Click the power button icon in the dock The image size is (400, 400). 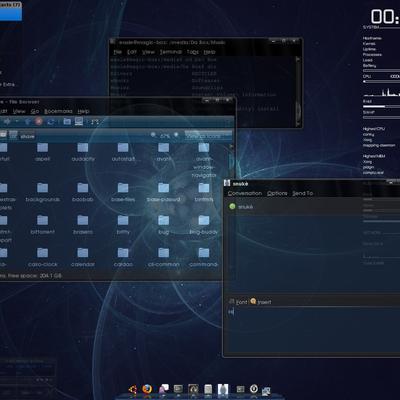click(x=254, y=389)
